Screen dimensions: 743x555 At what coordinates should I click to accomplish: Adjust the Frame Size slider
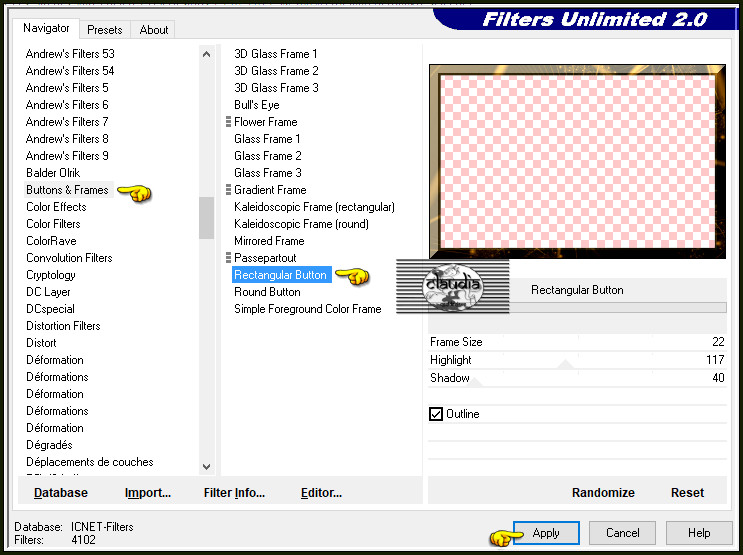[577, 342]
